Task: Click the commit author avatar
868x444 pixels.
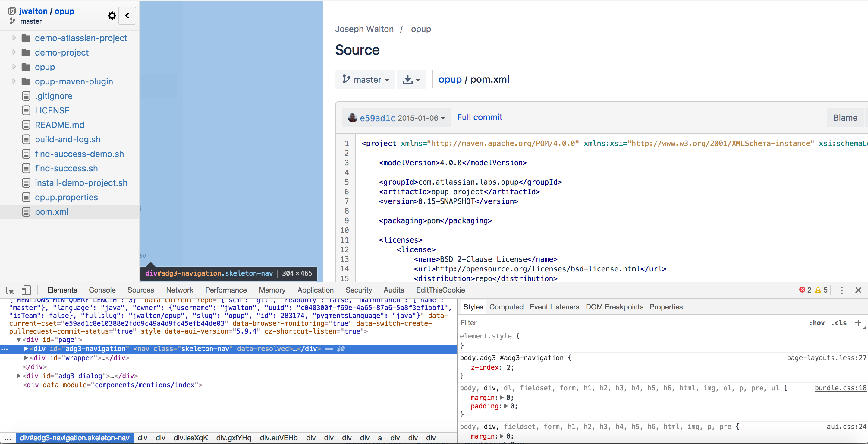Action: (x=352, y=118)
